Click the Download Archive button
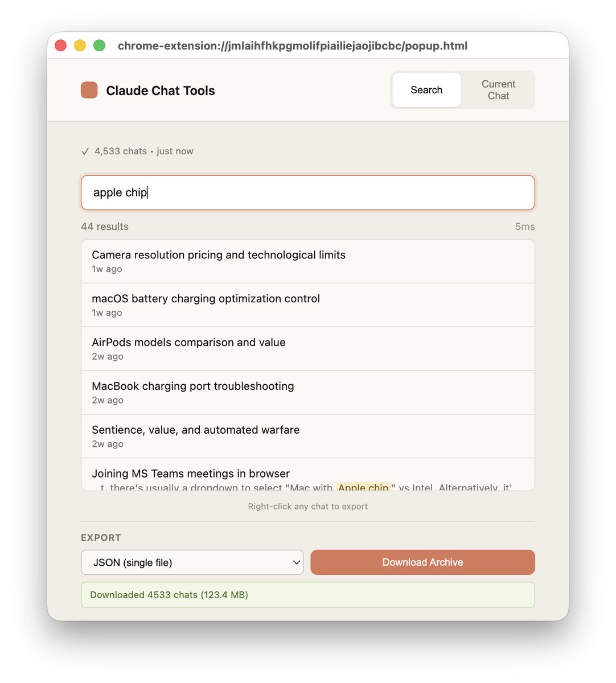Image resolution: width=616 pixels, height=683 pixels. tap(422, 562)
